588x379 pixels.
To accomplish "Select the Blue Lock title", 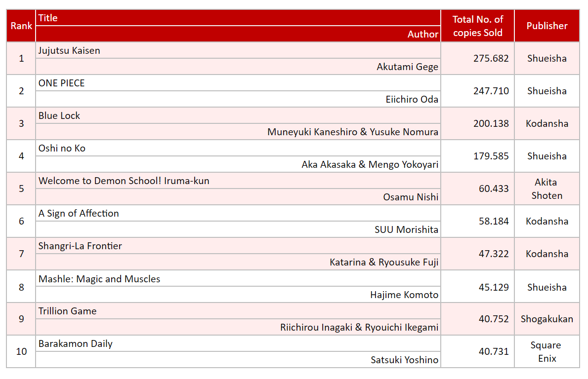I will point(59,115).
